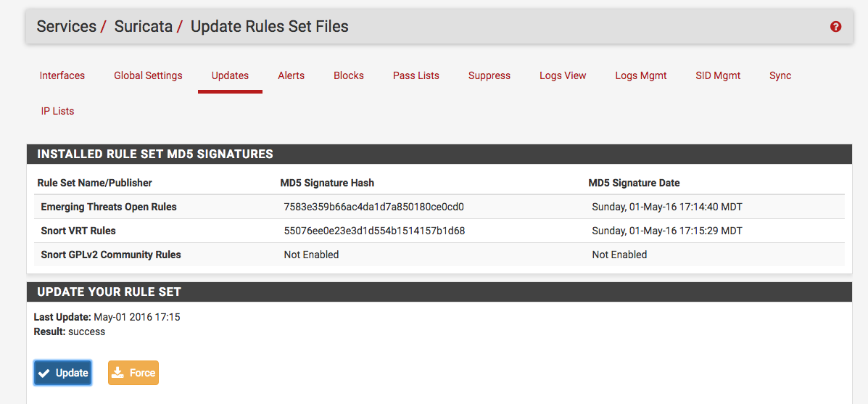Click the red help question mark icon
Image resolution: width=868 pixels, height=404 pixels.
click(x=835, y=27)
